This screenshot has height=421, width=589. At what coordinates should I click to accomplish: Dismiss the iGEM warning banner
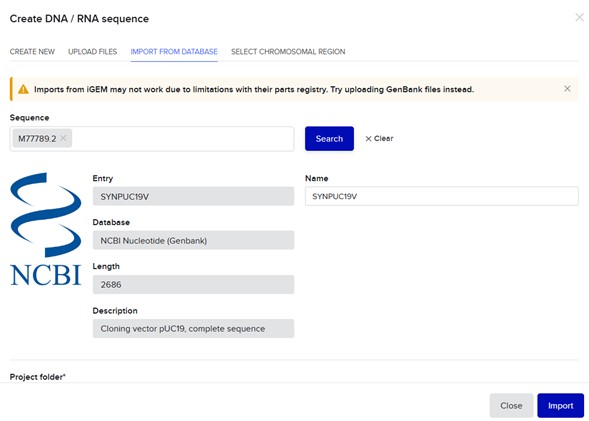[x=567, y=89]
